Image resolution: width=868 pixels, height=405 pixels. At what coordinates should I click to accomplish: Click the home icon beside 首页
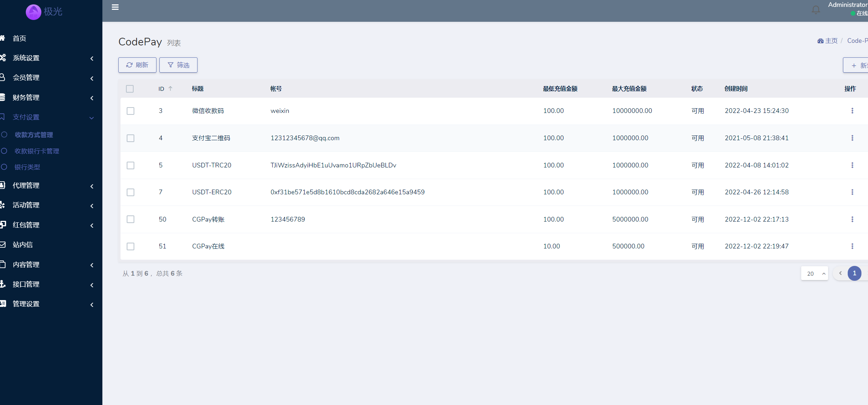(x=3, y=38)
